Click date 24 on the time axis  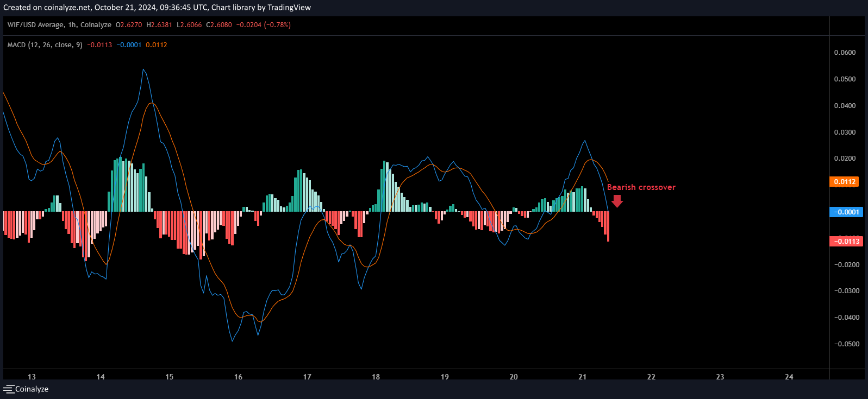click(789, 377)
